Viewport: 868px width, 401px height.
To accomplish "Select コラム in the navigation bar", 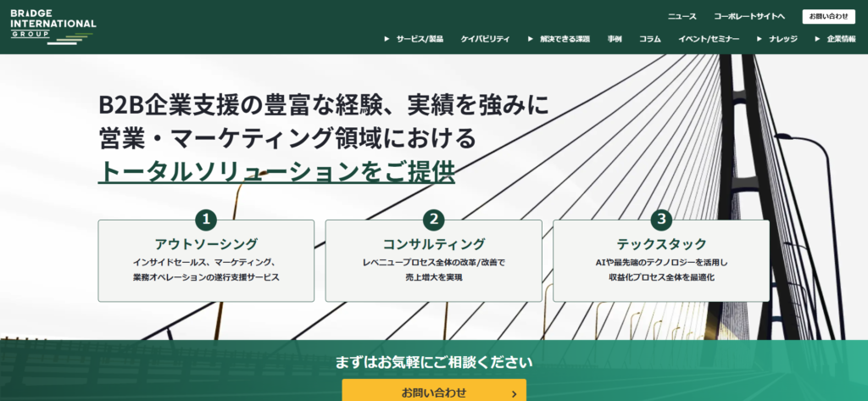I will 650,39.
